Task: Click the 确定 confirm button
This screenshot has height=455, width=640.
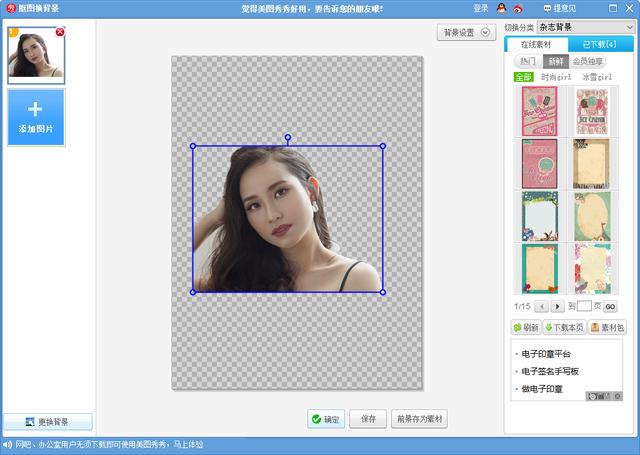Action: point(325,419)
